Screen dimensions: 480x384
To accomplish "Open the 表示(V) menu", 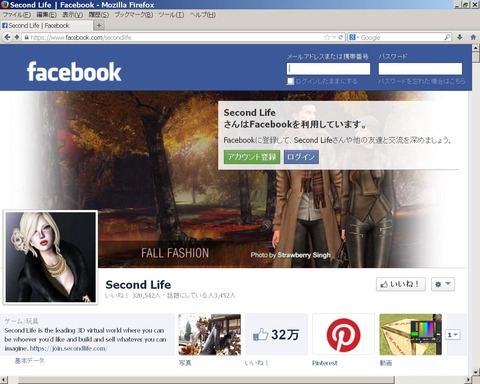I will (73, 15).
